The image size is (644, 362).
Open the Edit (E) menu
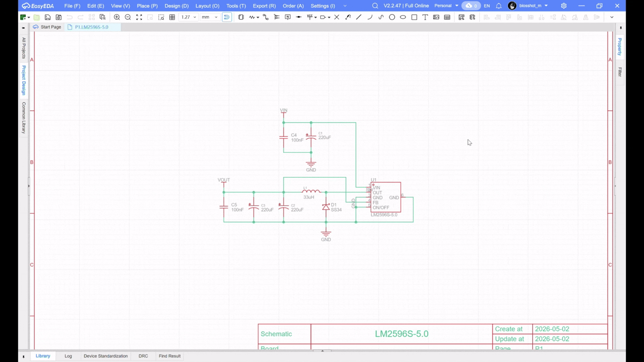pyautogui.click(x=96, y=6)
